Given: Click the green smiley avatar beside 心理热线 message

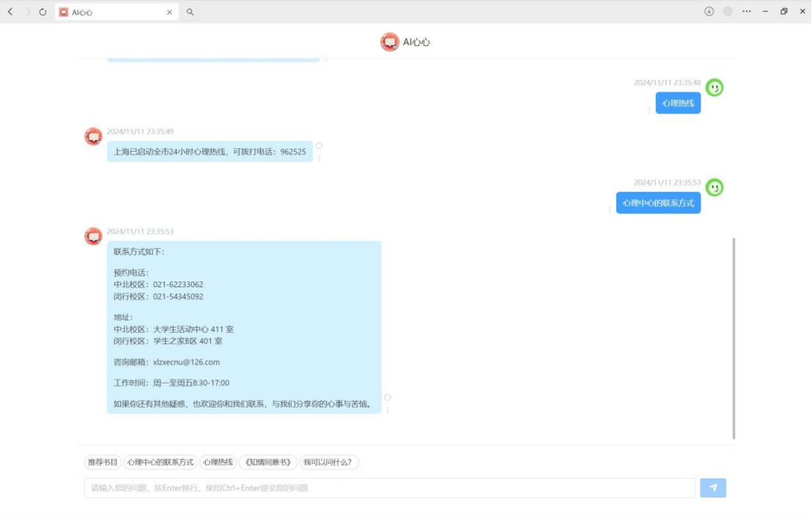Looking at the screenshot, I should [x=714, y=88].
